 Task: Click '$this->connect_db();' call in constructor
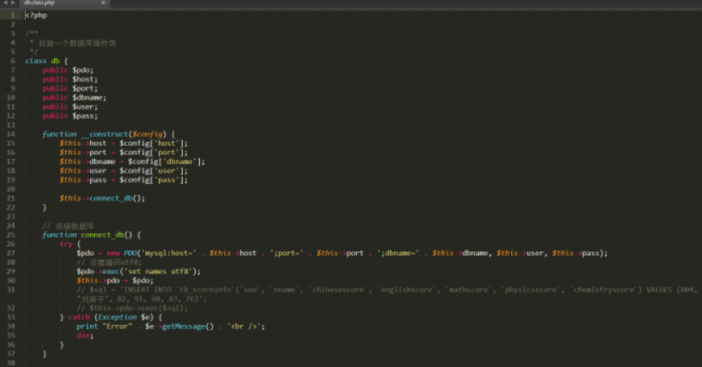coord(102,198)
